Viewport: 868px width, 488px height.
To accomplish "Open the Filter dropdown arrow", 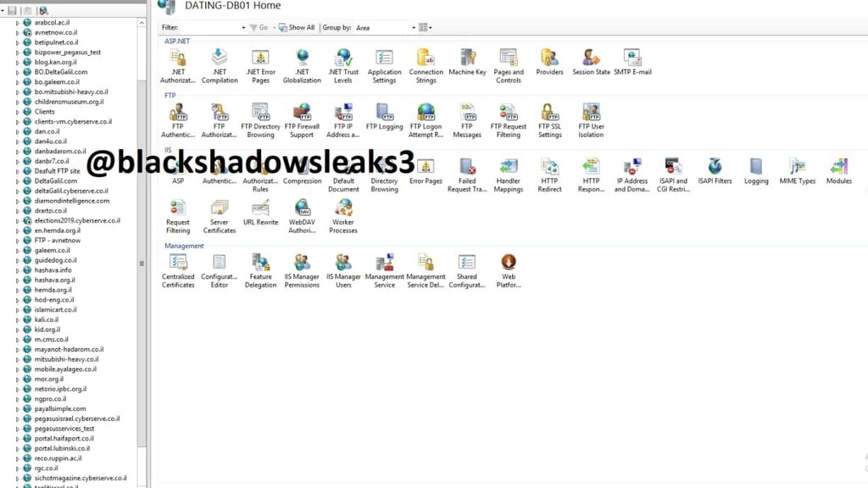I will pyautogui.click(x=242, y=28).
